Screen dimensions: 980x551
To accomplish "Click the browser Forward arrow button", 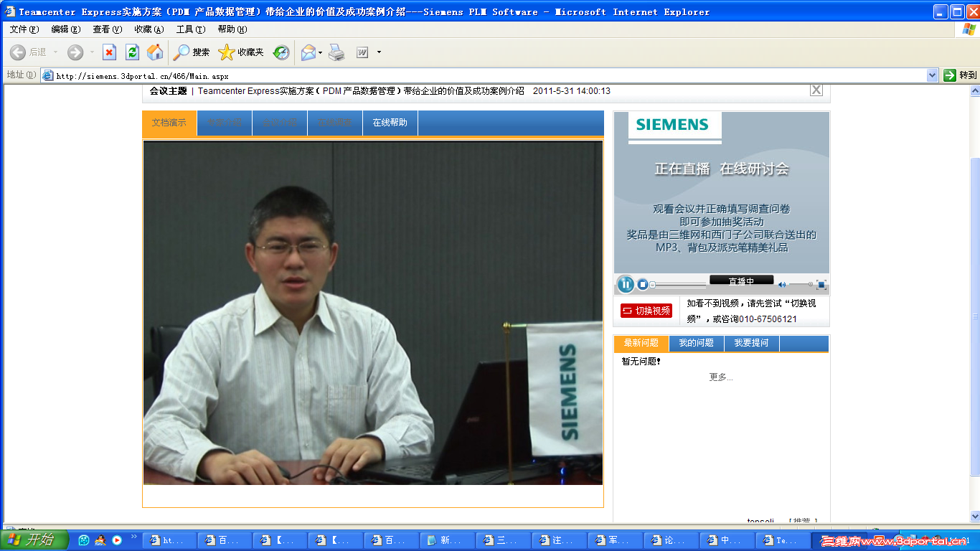I will 75,52.
